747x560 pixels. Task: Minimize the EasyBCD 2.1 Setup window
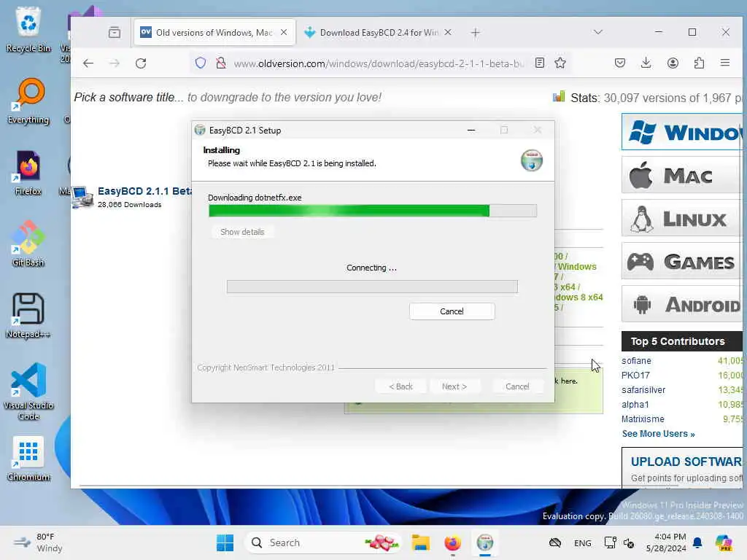tap(471, 130)
